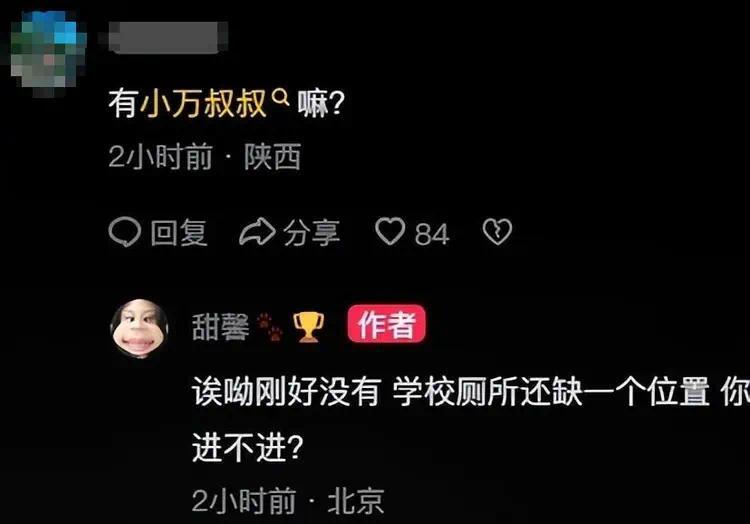The height and width of the screenshot is (524, 750).
Task: Click the 分享 share label
Action: click(311, 233)
